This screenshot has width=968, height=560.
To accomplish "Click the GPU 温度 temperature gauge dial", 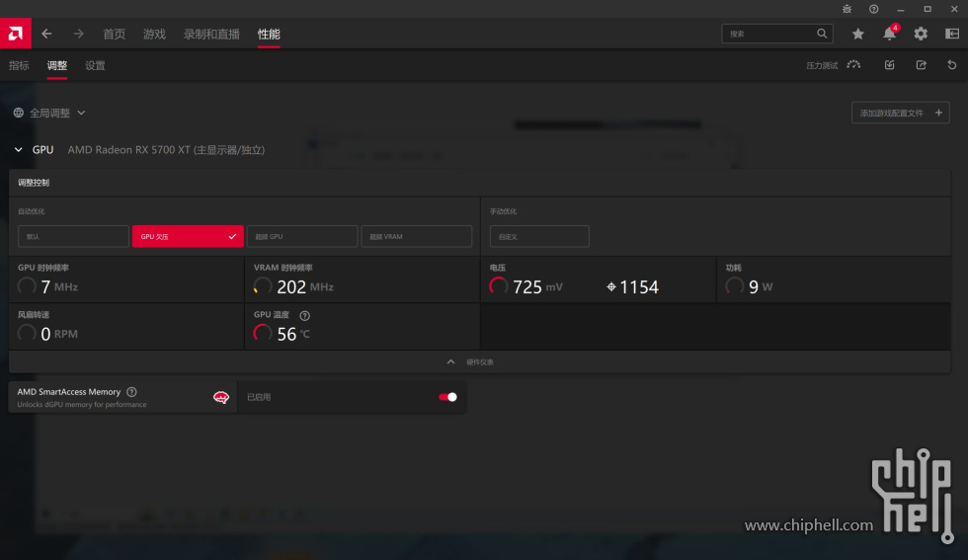I will (x=263, y=333).
